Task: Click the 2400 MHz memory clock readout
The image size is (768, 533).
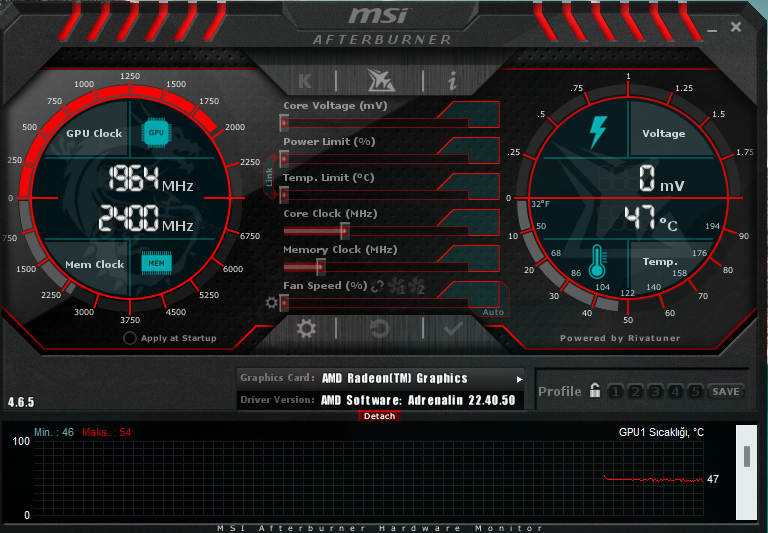Action: pyautogui.click(x=145, y=218)
